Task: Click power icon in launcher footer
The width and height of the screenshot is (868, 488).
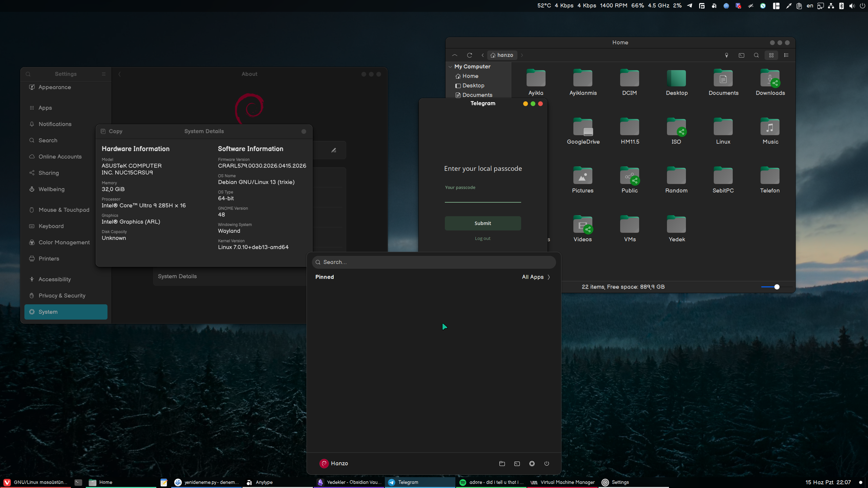Action: 547,464
